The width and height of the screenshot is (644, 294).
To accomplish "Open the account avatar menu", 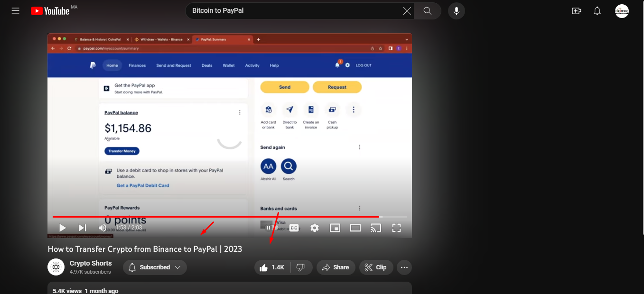I will click(622, 11).
